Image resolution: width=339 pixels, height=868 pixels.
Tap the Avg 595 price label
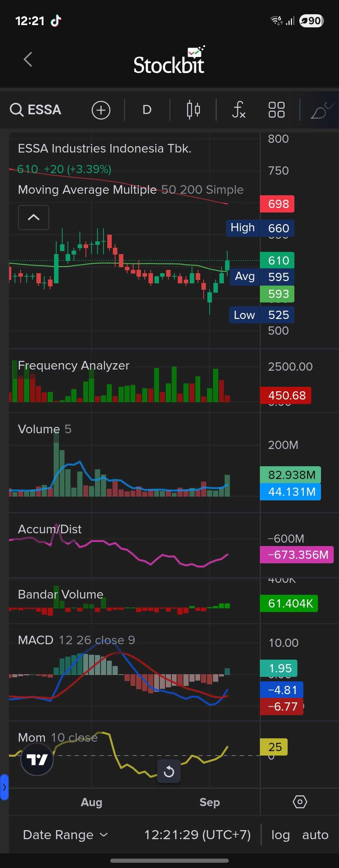262,277
